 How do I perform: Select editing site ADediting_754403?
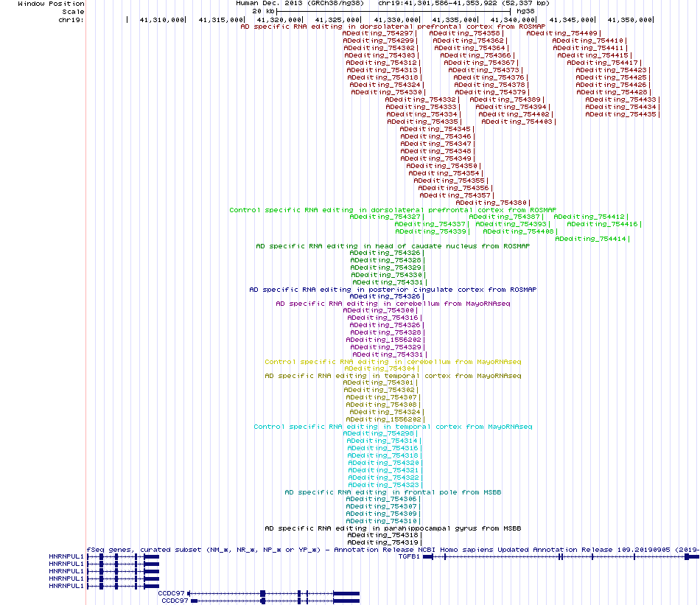pyautogui.click(x=519, y=122)
